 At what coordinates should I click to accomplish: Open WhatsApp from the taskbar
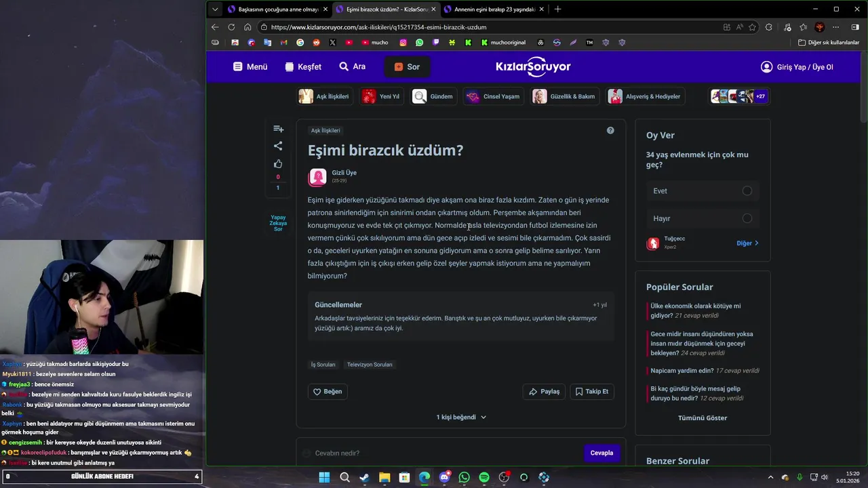point(464,477)
